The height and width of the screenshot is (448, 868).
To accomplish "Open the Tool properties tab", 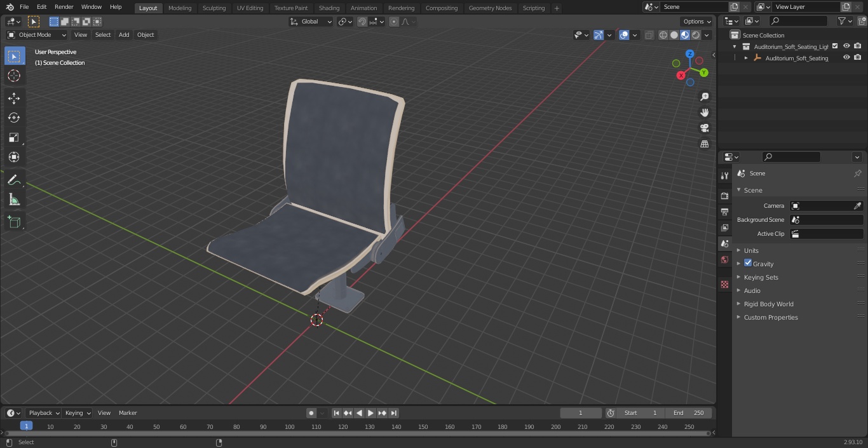I will pyautogui.click(x=724, y=175).
